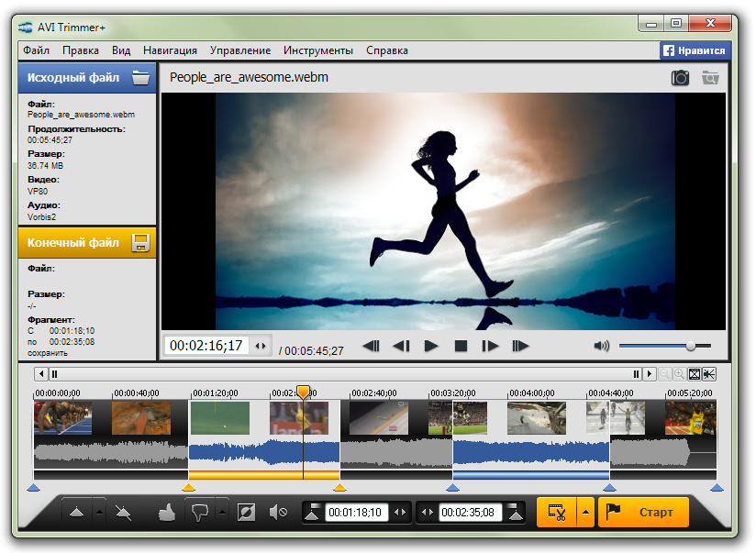The width and height of the screenshot is (756, 553).
Task: Click the Facebook Нравится button
Action: [x=695, y=50]
